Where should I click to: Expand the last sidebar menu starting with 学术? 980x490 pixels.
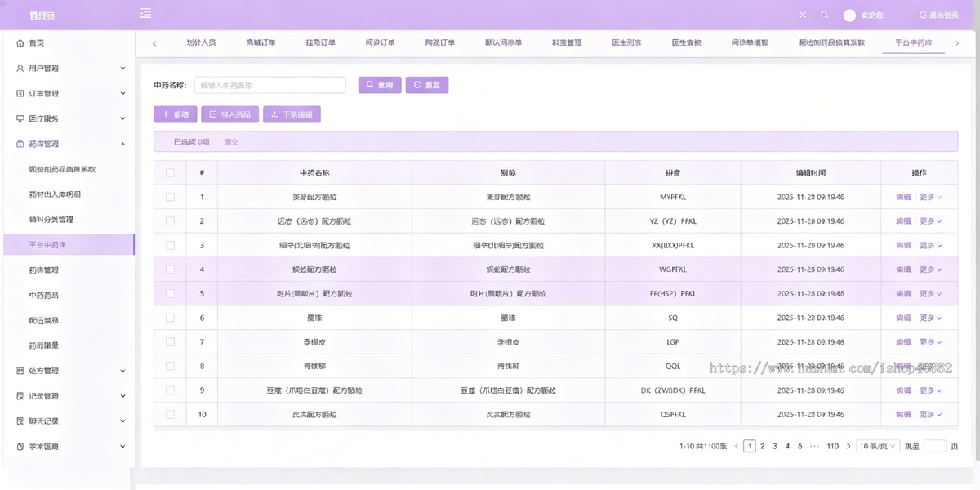pyautogui.click(x=68, y=447)
